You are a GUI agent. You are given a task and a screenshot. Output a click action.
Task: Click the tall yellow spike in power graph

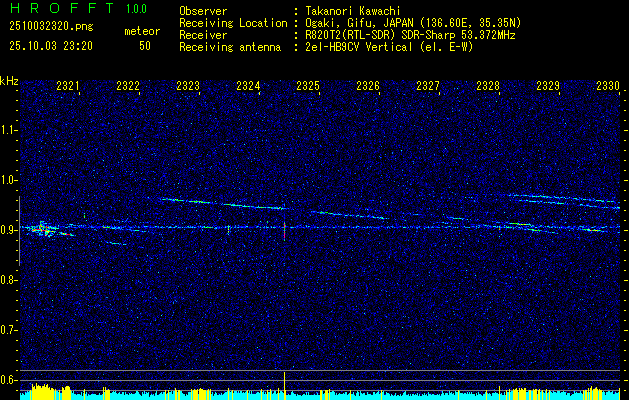tap(285, 382)
